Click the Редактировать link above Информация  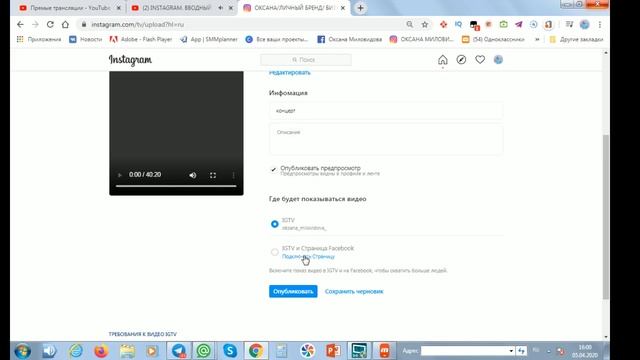tap(290, 73)
